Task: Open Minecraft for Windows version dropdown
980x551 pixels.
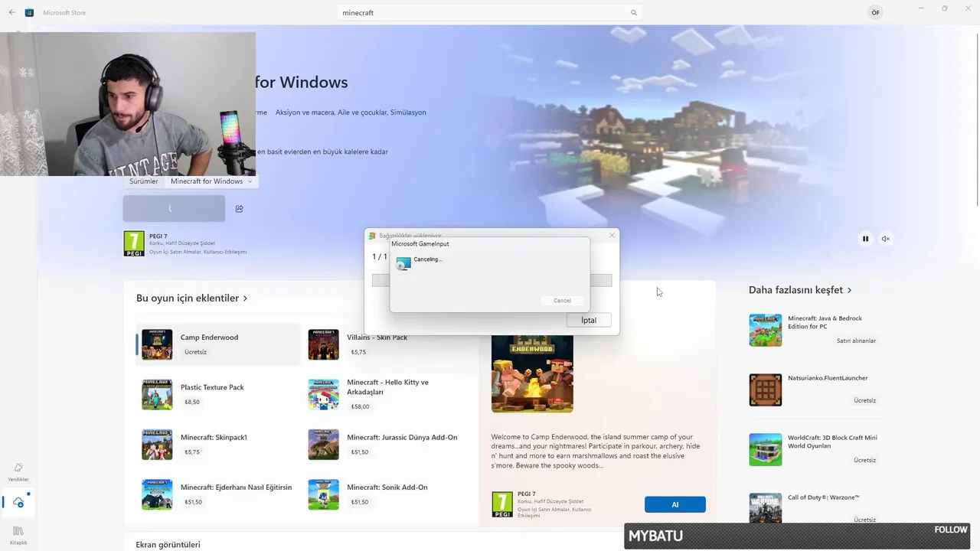Action: pos(211,181)
